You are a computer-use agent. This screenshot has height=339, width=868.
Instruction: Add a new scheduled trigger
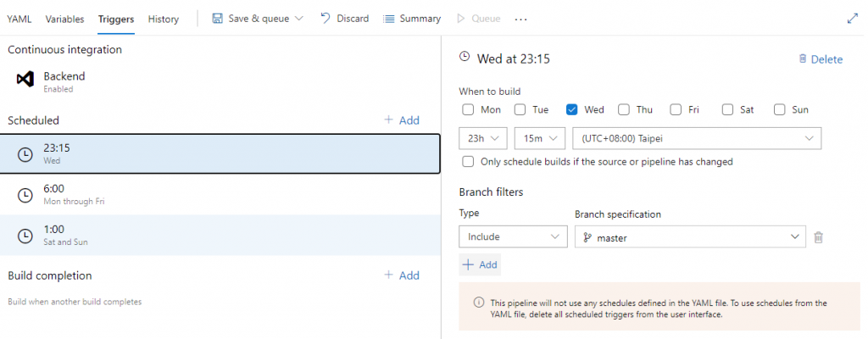[401, 120]
